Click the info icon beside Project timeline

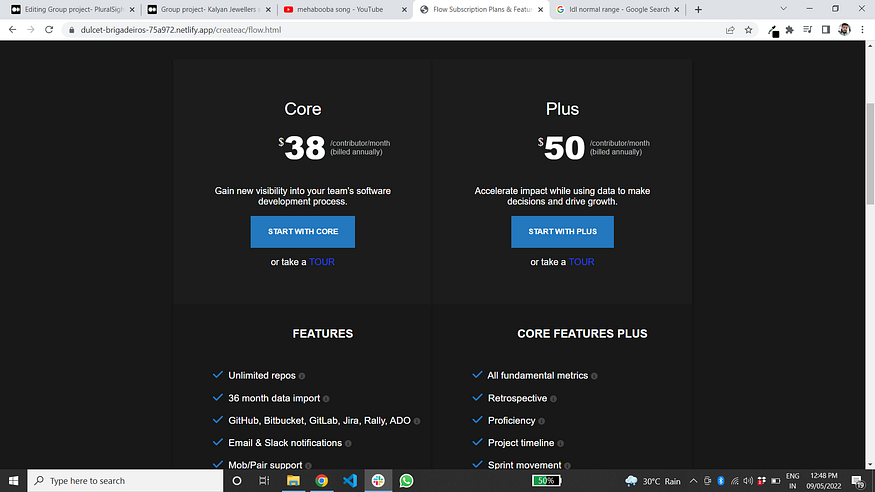coord(561,443)
